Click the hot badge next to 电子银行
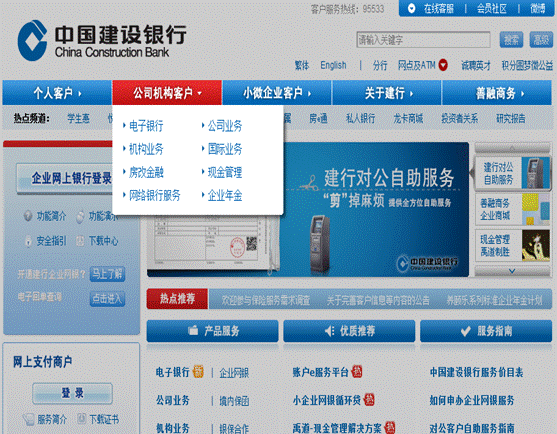 coord(198,371)
